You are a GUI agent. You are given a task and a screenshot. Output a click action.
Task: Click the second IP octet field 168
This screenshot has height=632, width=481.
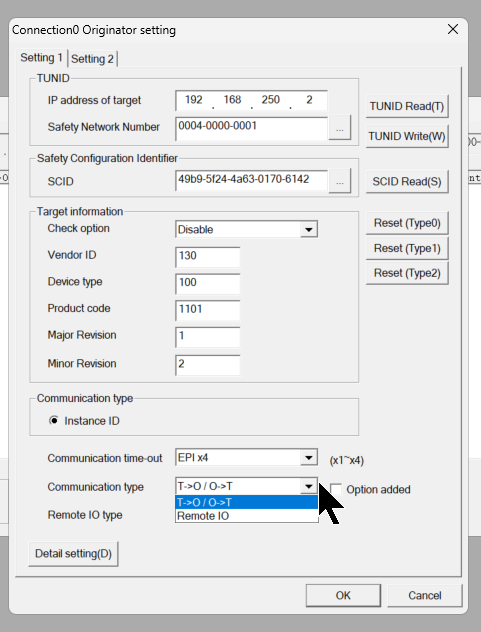(232, 100)
